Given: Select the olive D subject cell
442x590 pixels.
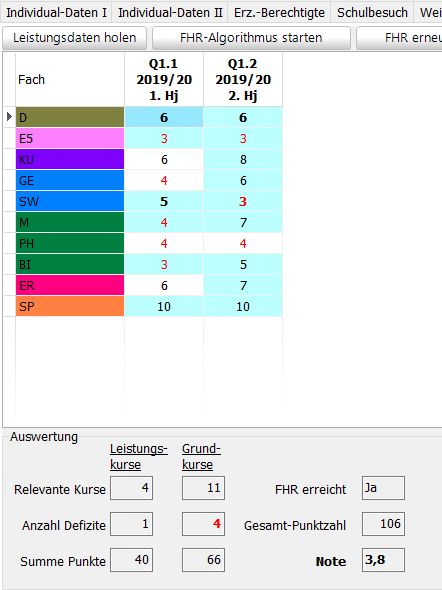Looking at the screenshot, I should (70, 117).
